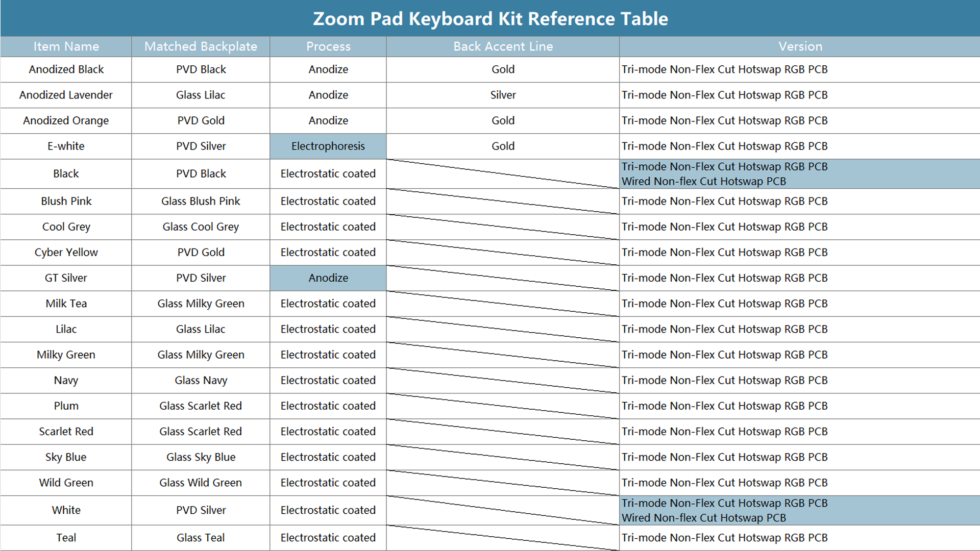Image resolution: width=980 pixels, height=551 pixels.
Task: Select the Matched Backplate column header
Action: tap(201, 46)
